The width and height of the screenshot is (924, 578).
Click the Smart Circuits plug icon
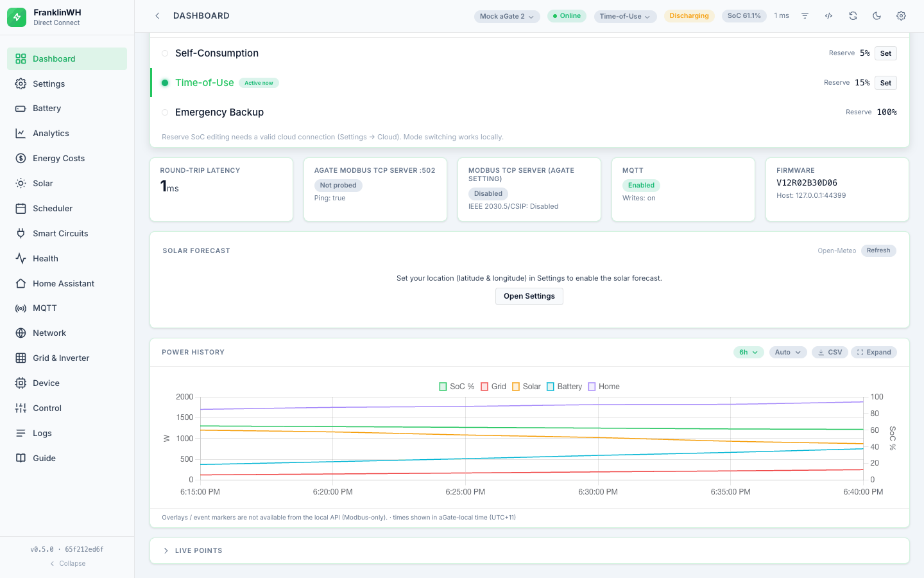[21, 234]
